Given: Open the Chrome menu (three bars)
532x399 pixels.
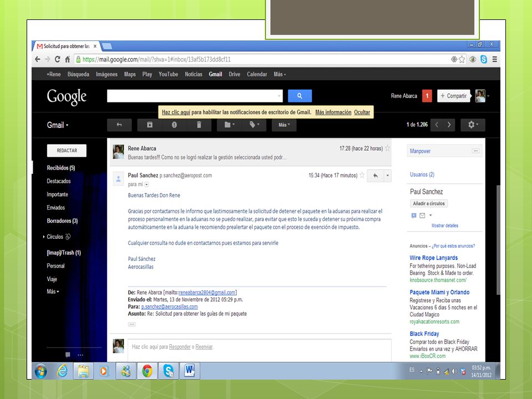Looking at the screenshot, I should pos(495,59).
